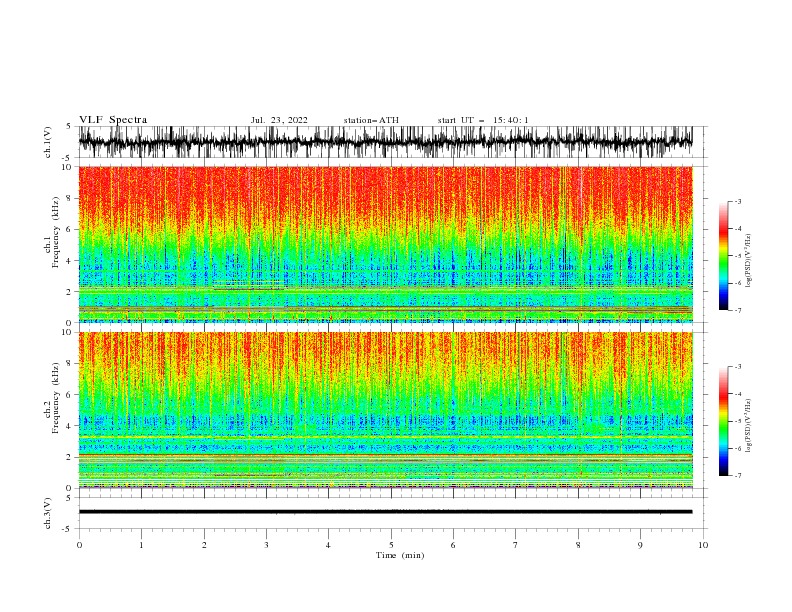
Task: Click the time axis tick label "9"
Action: (x=640, y=545)
